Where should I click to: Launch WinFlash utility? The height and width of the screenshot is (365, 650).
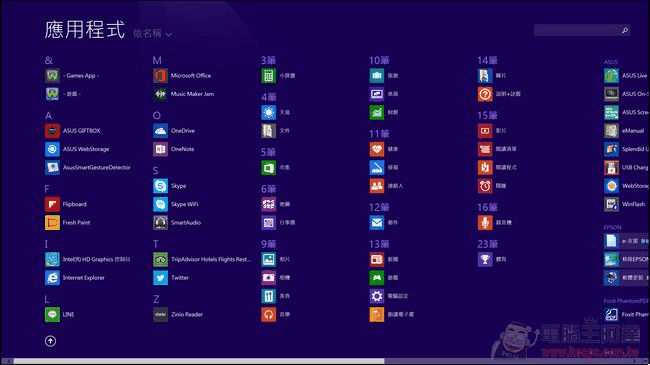pyautogui.click(x=625, y=204)
